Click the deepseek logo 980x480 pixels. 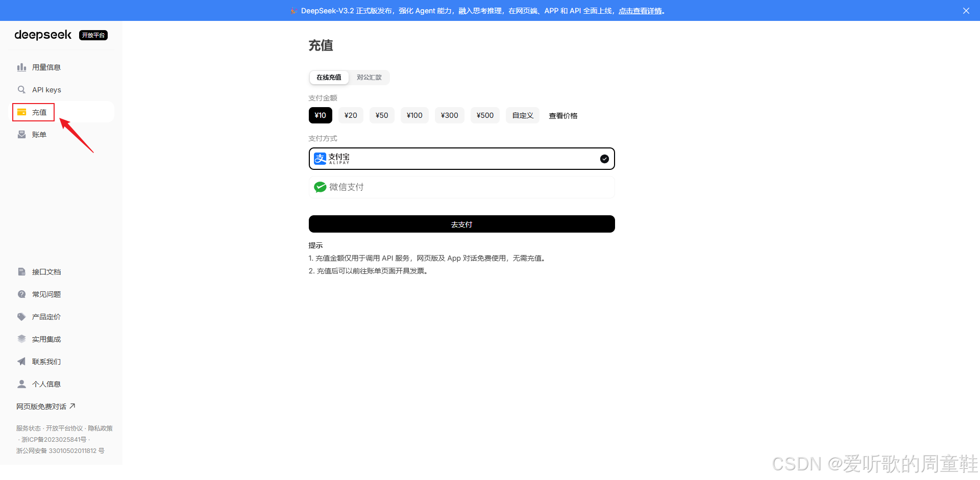(x=43, y=35)
